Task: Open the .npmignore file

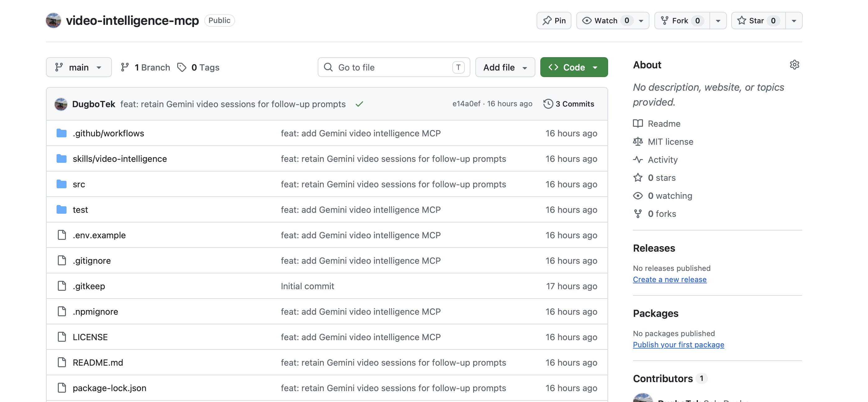Action: point(95,311)
